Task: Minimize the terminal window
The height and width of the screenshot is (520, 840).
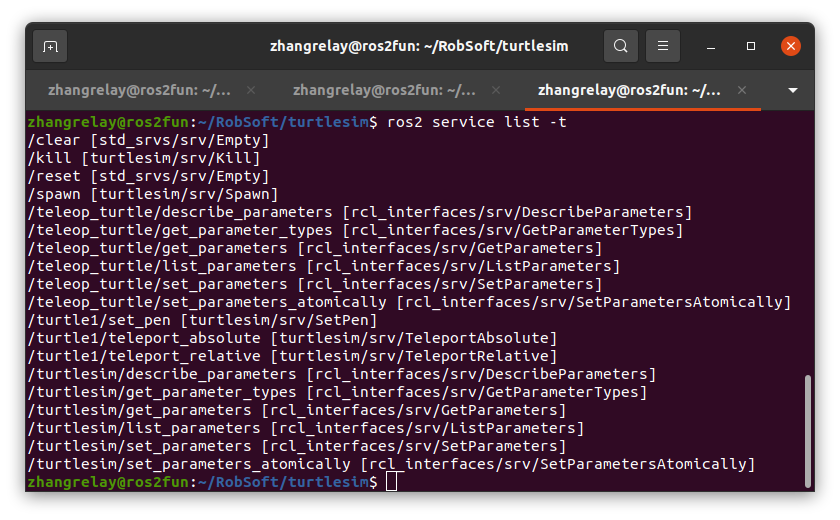Action: click(x=711, y=47)
